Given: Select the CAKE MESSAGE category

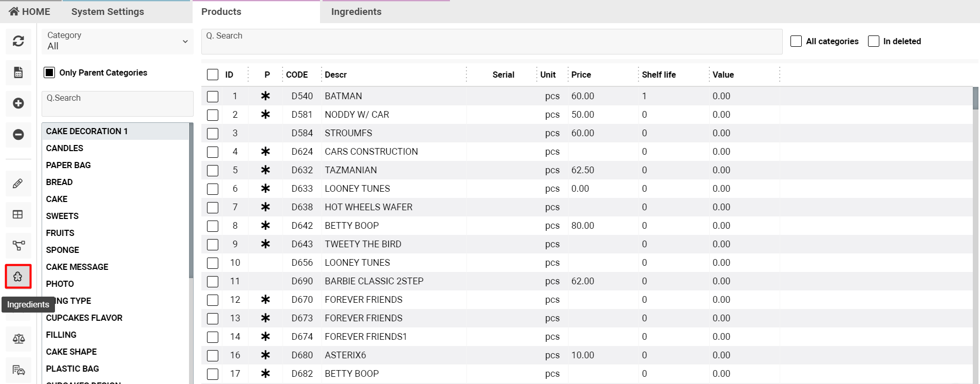Looking at the screenshot, I should pos(77,267).
